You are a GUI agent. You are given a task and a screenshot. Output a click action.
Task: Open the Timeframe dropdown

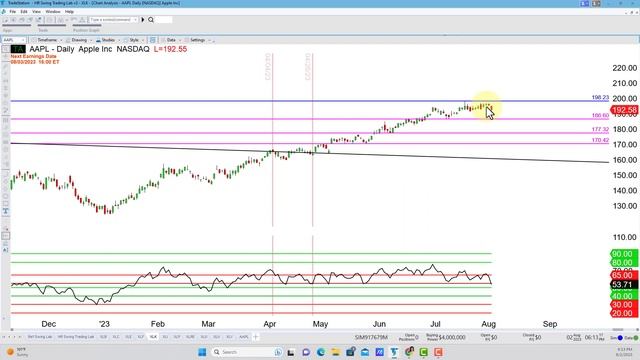[47, 40]
